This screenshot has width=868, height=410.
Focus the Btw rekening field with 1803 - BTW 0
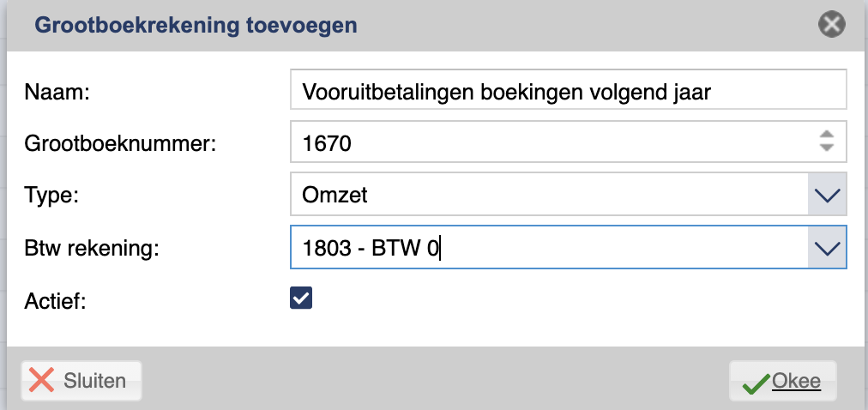(549, 247)
